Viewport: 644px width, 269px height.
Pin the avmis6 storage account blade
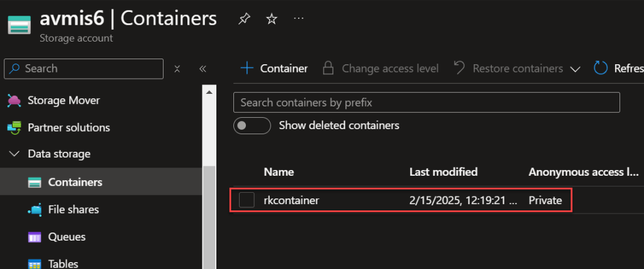pyautogui.click(x=243, y=19)
